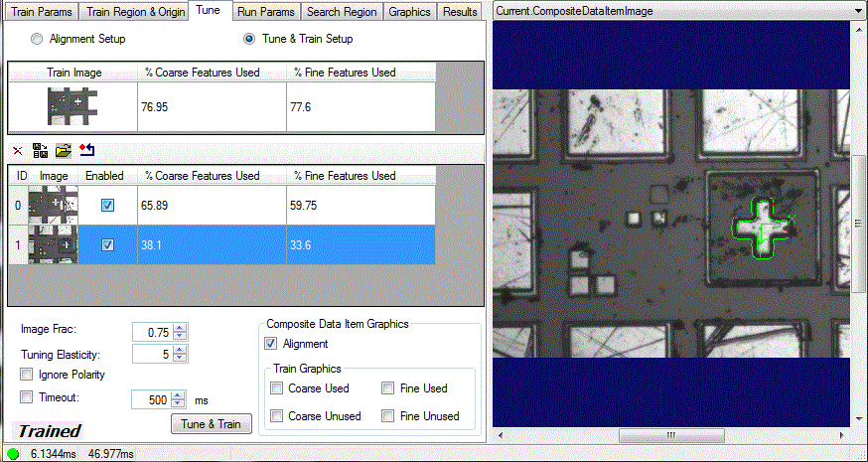Click the Tune & Train button

[x=211, y=424]
